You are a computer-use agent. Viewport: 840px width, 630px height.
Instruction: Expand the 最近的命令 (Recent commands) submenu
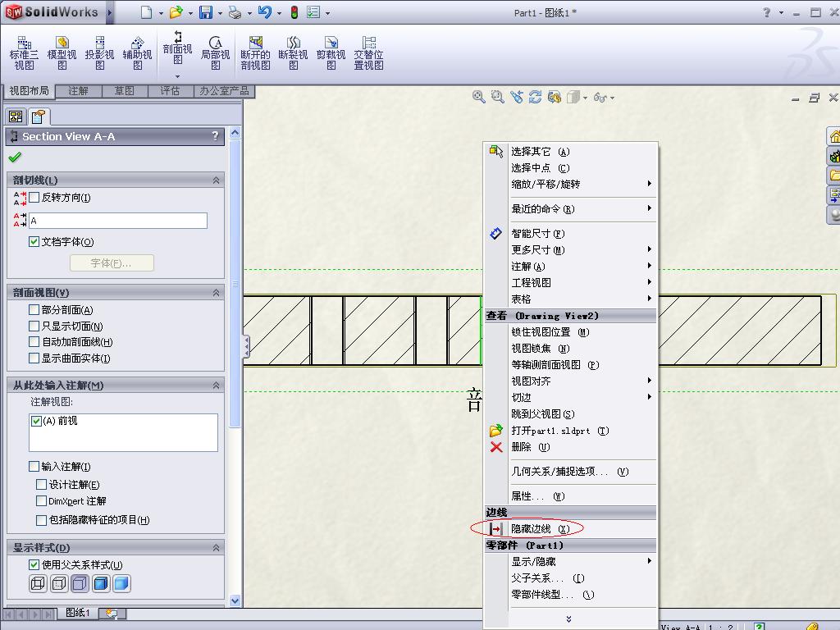[571, 208]
